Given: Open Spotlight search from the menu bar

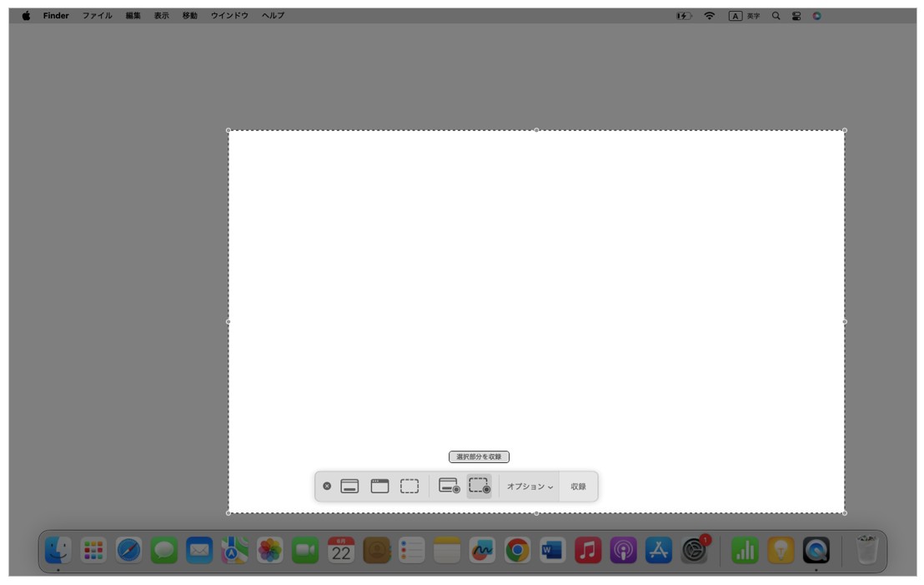Looking at the screenshot, I should [776, 16].
